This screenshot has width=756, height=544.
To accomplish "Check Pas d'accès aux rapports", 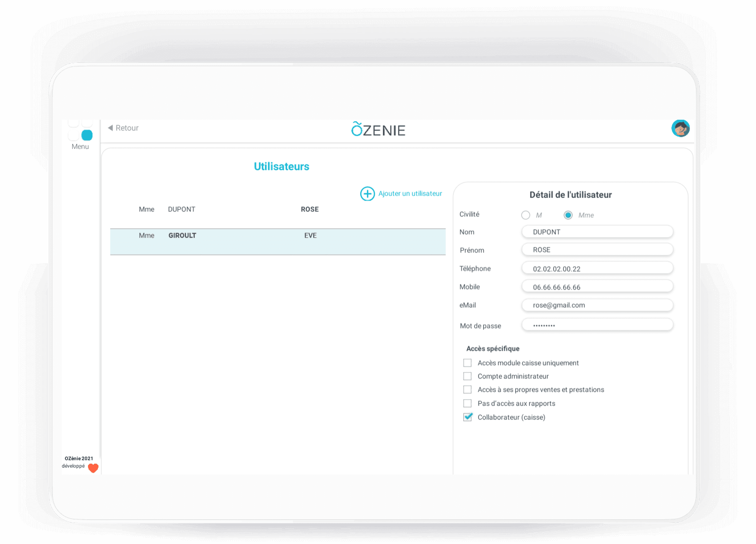I will 467,403.
